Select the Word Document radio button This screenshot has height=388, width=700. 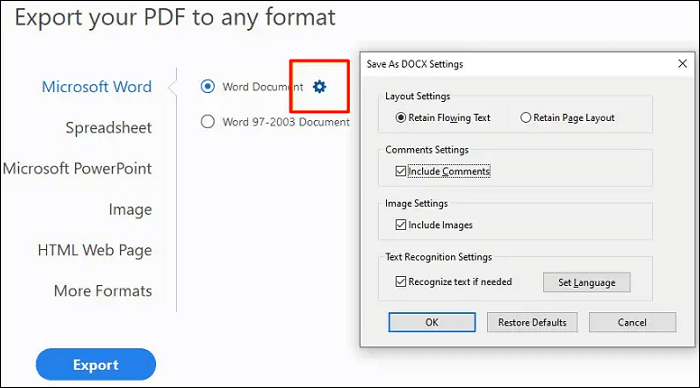208,86
